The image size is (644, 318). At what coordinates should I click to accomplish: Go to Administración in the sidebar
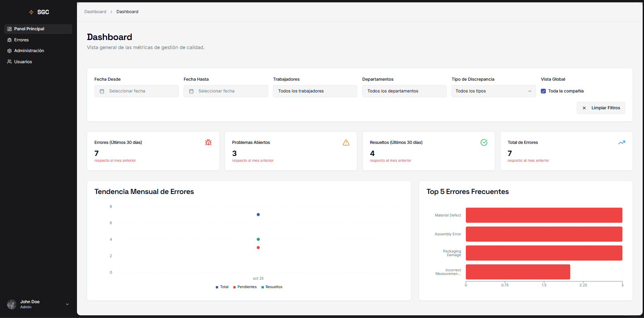(x=29, y=51)
